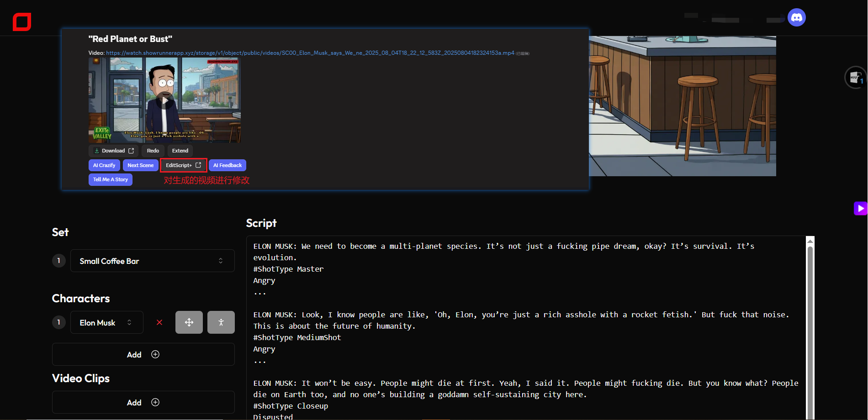
Task: Open EditScript+ editor
Action: (x=184, y=165)
